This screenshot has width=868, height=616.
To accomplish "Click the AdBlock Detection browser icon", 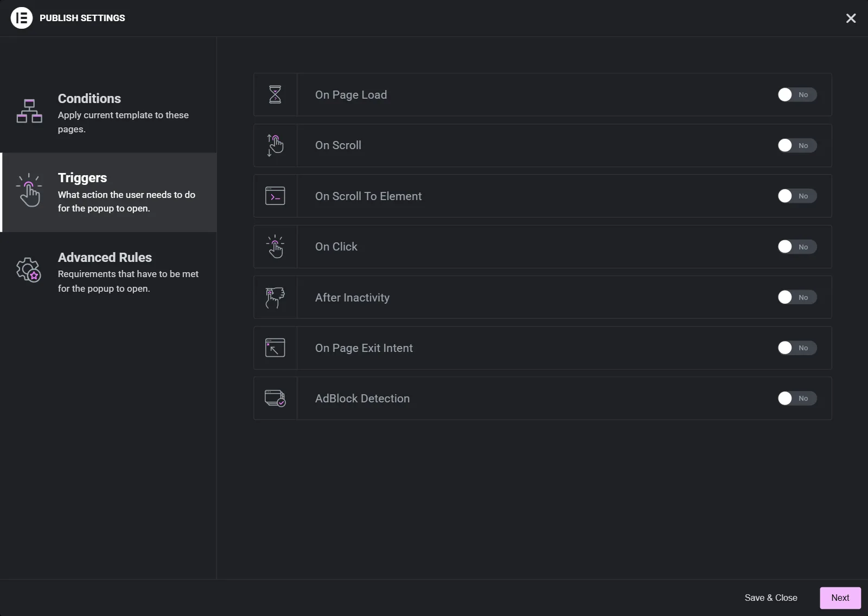I will click(x=275, y=399).
